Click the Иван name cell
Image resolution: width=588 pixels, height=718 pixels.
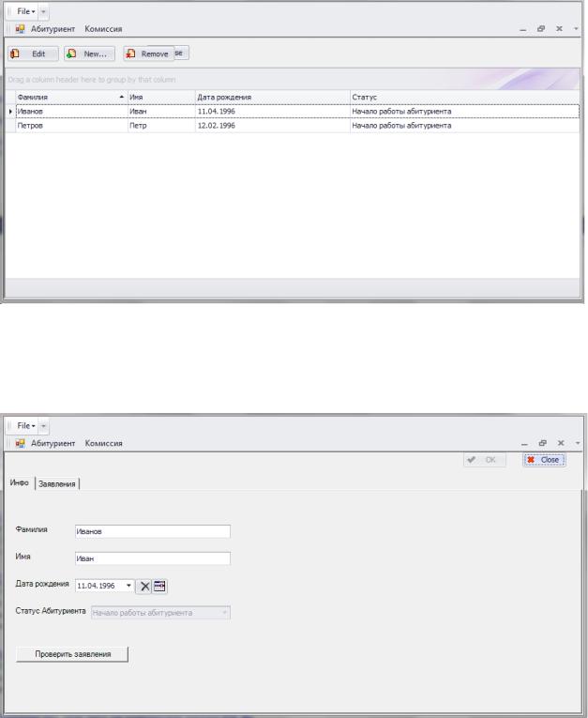[161, 112]
